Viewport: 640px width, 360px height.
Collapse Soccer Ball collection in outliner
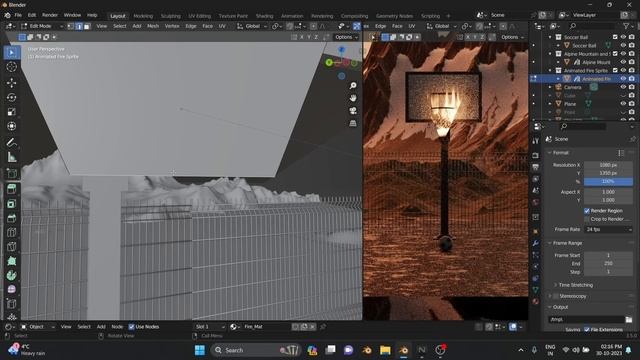(550, 37)
